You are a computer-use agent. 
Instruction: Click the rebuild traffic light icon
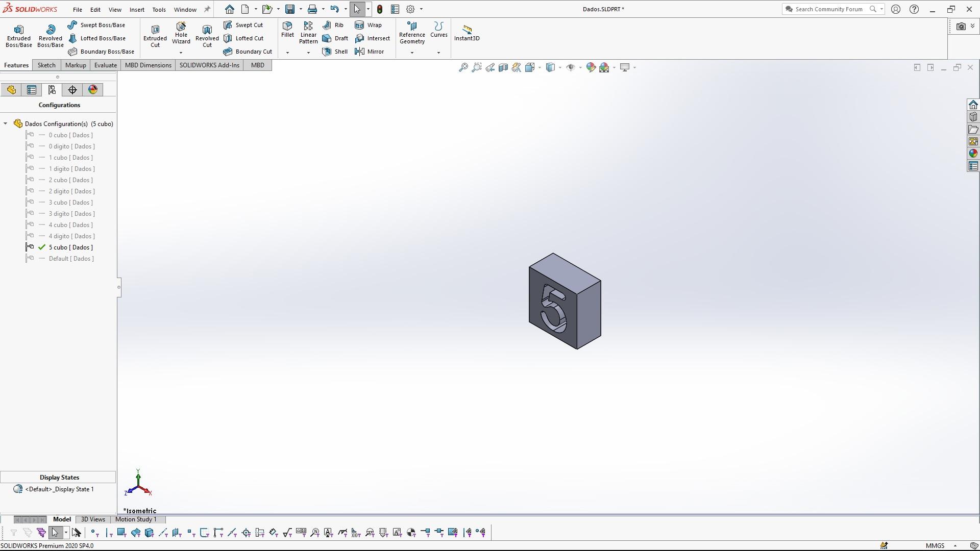tap(380, 9)
